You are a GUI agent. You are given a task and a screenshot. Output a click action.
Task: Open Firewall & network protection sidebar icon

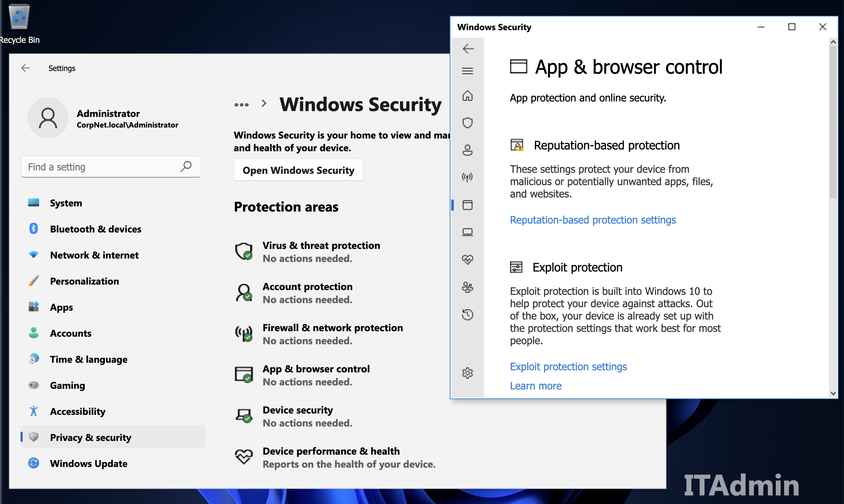click(x=468, y=177)
